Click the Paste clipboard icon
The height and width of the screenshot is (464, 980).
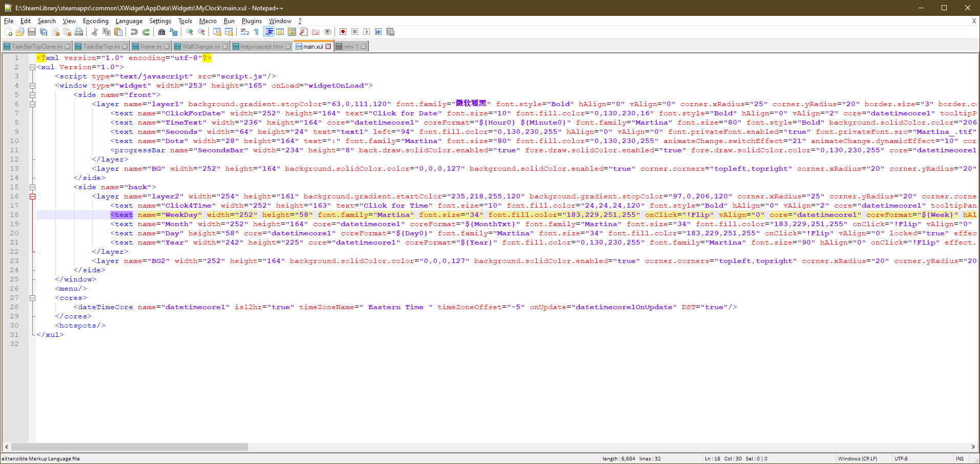point(118,32)
